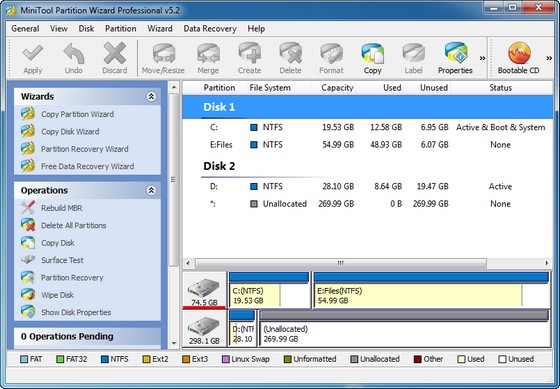Image resolution: width=560 pixels, height=389 pixels.
Task: Open partition Properties from toolbar
Action: 455,58
